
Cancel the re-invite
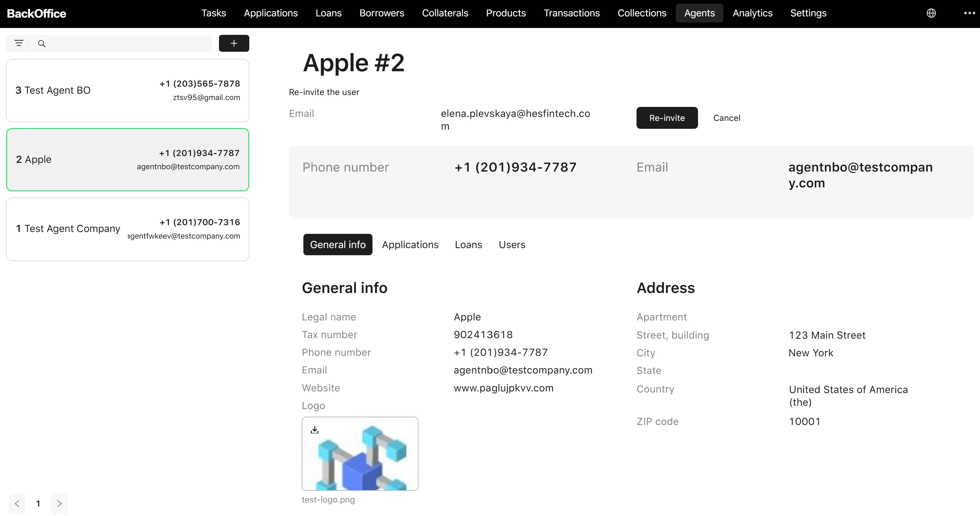[x=727, y=118]
